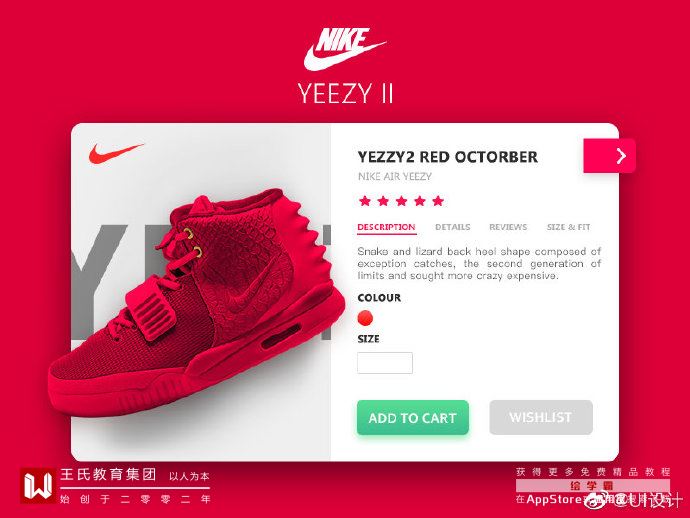Open the Description tab
Image resolution: width=690 pixels, height=518 pixels.
tap(386, 227)
